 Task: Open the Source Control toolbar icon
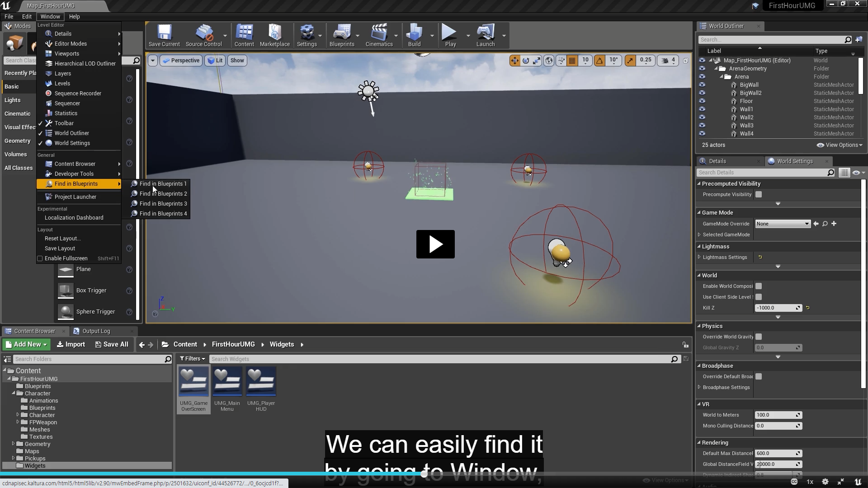coord(204,33)
